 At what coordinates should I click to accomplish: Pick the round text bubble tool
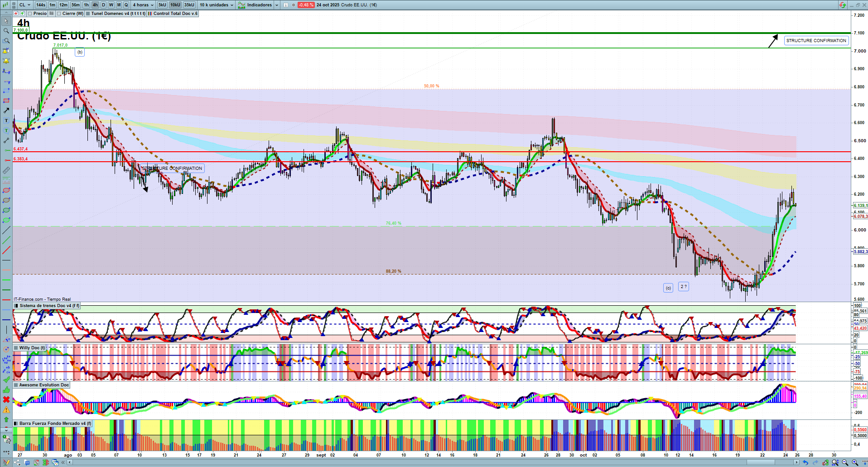pyautogui.click(x=6, y=130)
